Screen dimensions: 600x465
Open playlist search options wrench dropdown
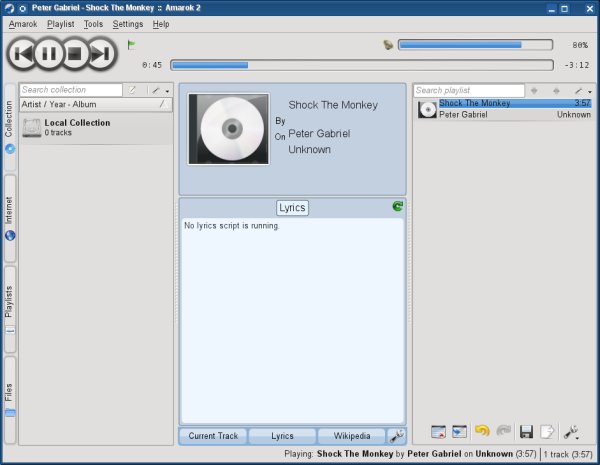(583, 91)
